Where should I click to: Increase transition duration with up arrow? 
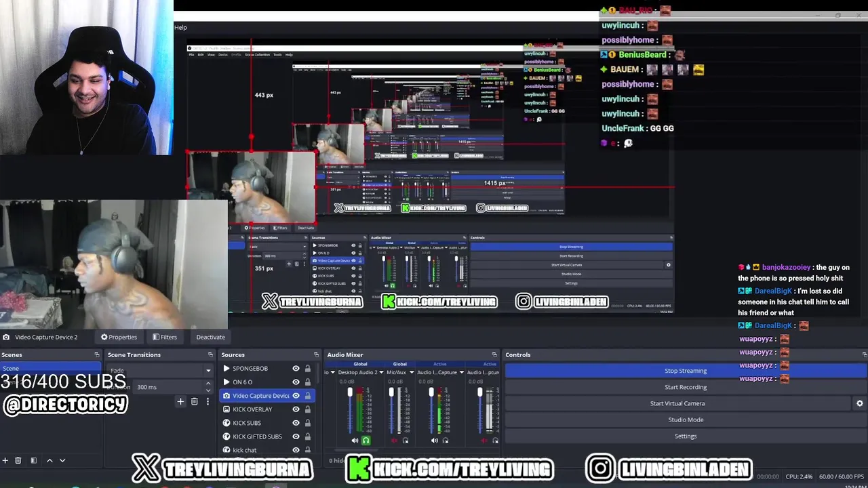coord(208,384)
